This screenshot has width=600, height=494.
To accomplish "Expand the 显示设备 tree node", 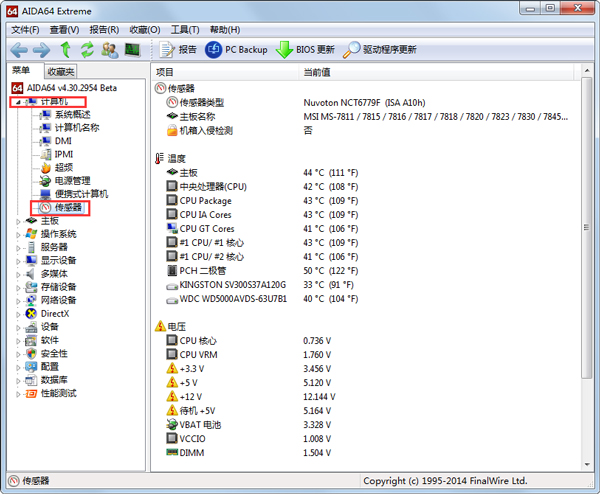I will [x=18, y=261].
